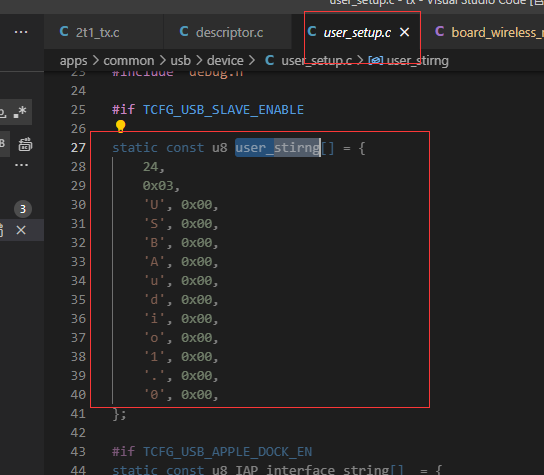
Task: Click the user_stirng breadcrumb symbol
Action: coord(417,61)
